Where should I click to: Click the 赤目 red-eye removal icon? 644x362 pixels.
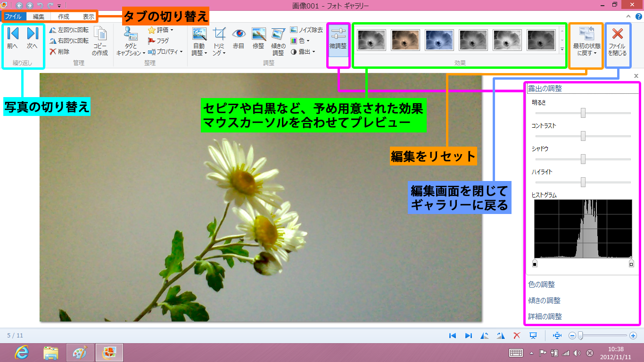click(x=239, y=38)
